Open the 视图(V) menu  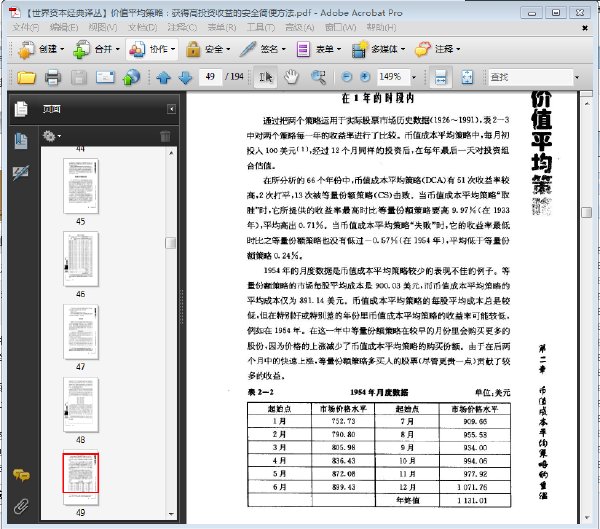[103, 27]
